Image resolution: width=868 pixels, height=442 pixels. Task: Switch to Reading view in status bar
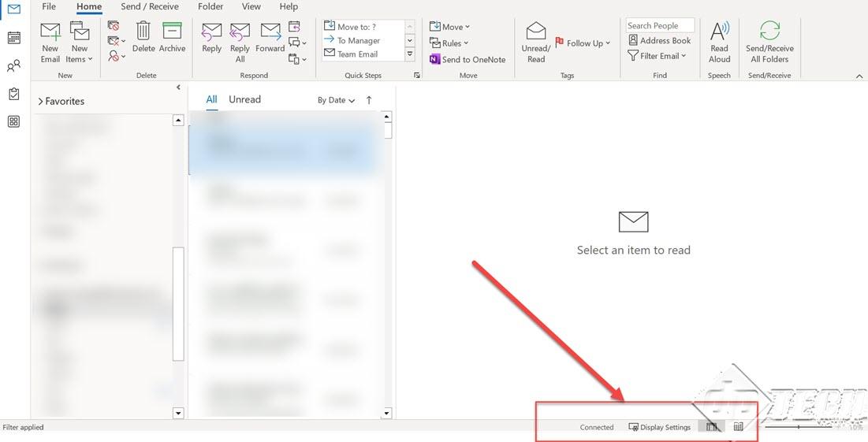tap(738, 426)
